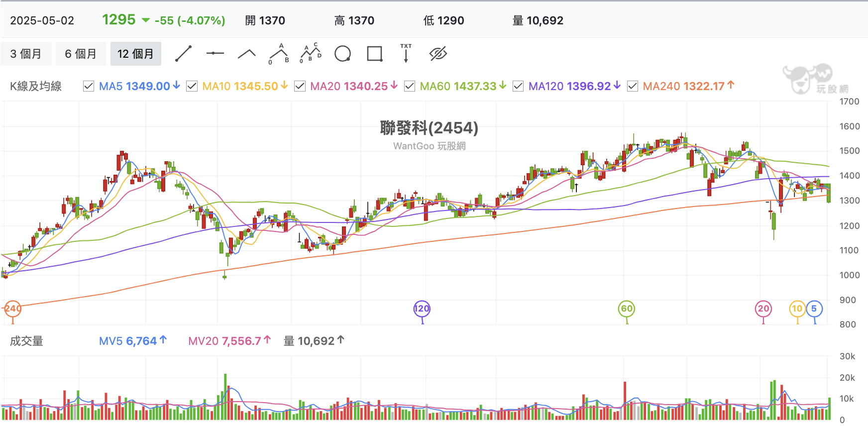Disable the MA120 moving average checkbox
This screenshot has width=868, height=428.
click(x=518, y=86)
